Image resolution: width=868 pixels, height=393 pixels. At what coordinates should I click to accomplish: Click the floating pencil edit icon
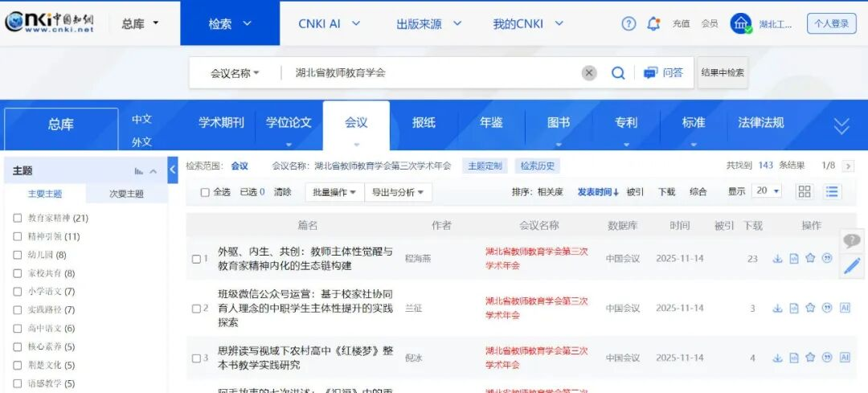(851, 266)
